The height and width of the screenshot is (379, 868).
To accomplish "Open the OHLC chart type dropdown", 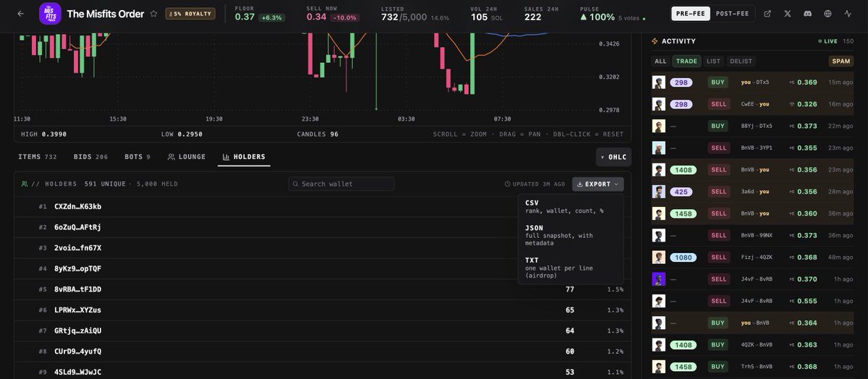I will click(x=613, y=157).
